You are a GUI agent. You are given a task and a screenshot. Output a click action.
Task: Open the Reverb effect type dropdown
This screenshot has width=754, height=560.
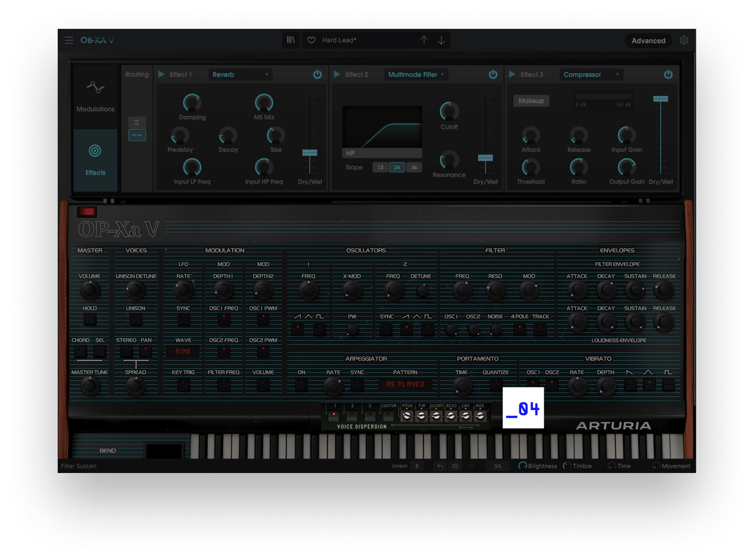tap(240, 75)
